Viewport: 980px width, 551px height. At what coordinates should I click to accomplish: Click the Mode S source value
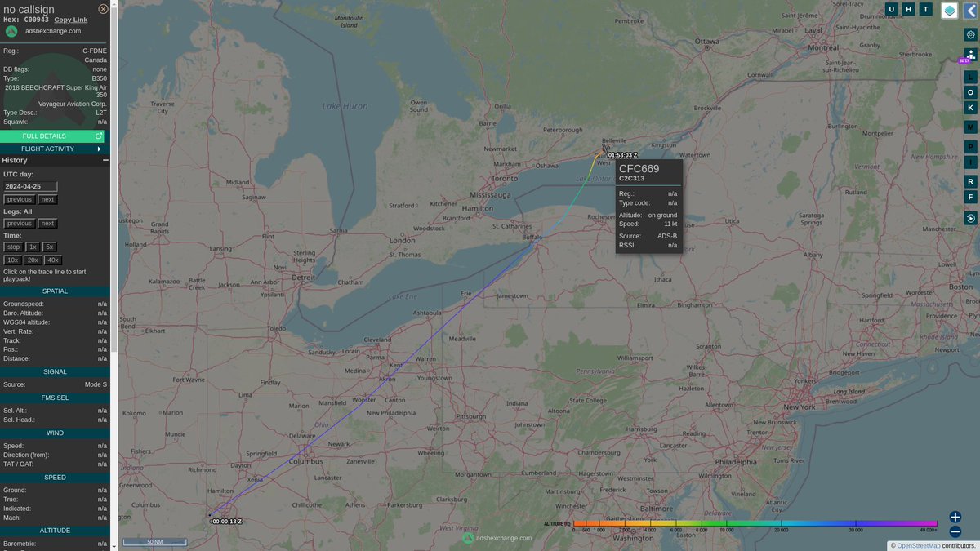click(x=96, y=384)
